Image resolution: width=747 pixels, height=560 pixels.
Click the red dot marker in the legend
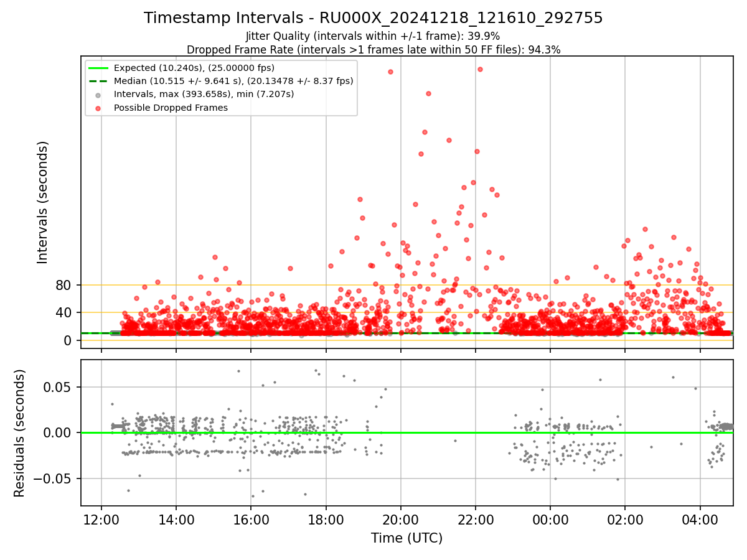pos(98,108)
